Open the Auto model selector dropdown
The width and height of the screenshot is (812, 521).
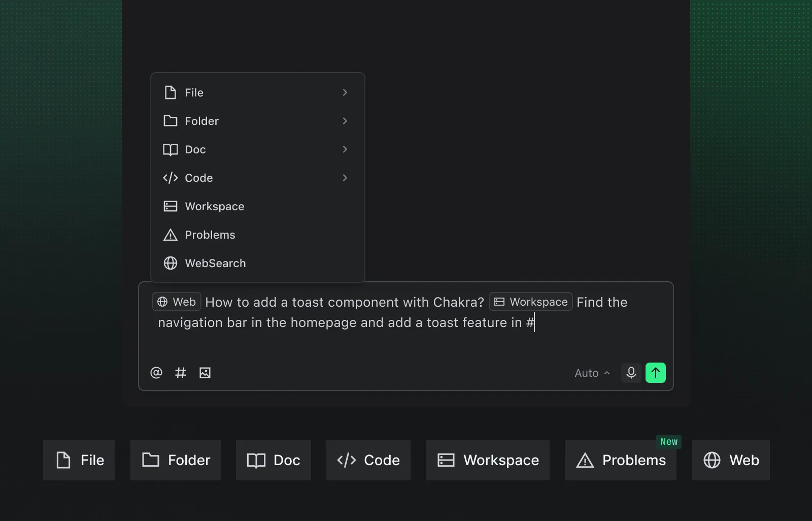click(592, 373)
